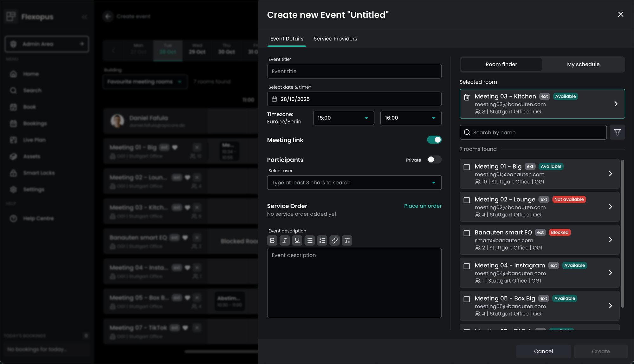The width and height of the screenshot is (634, 364).
Task: Click the Place an order link
Action: (x=423, y=206)
